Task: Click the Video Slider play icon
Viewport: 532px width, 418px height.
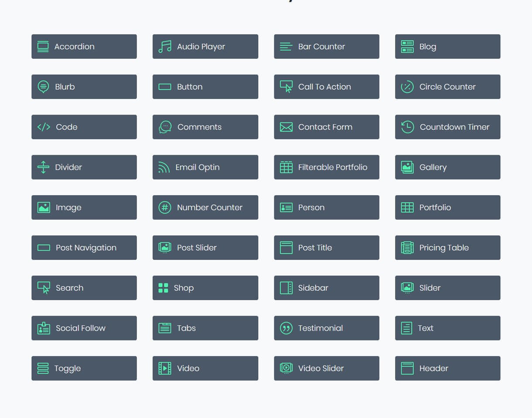Action: [x=286, y=368]
